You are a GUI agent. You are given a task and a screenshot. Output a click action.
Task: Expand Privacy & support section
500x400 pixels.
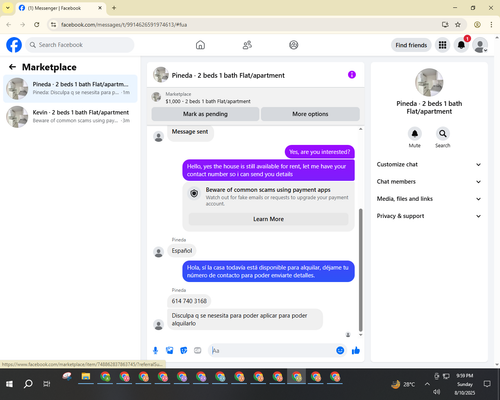(x=429, y=216)
